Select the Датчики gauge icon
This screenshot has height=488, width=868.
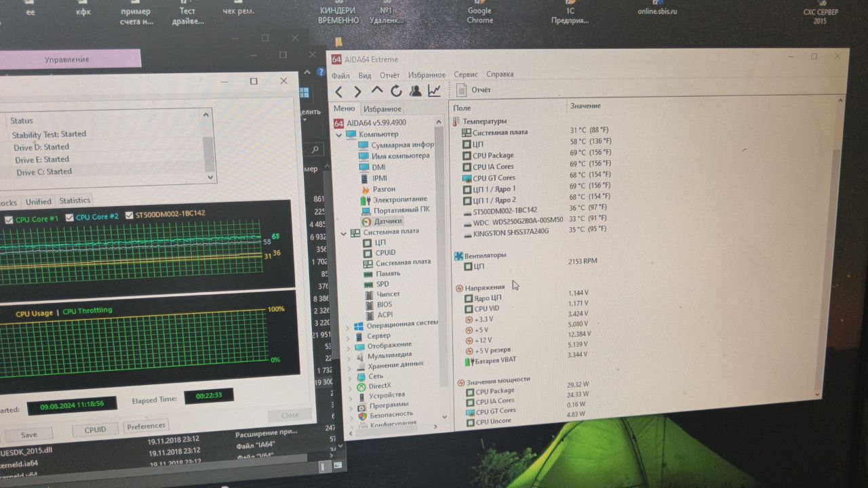coord(367,221)
